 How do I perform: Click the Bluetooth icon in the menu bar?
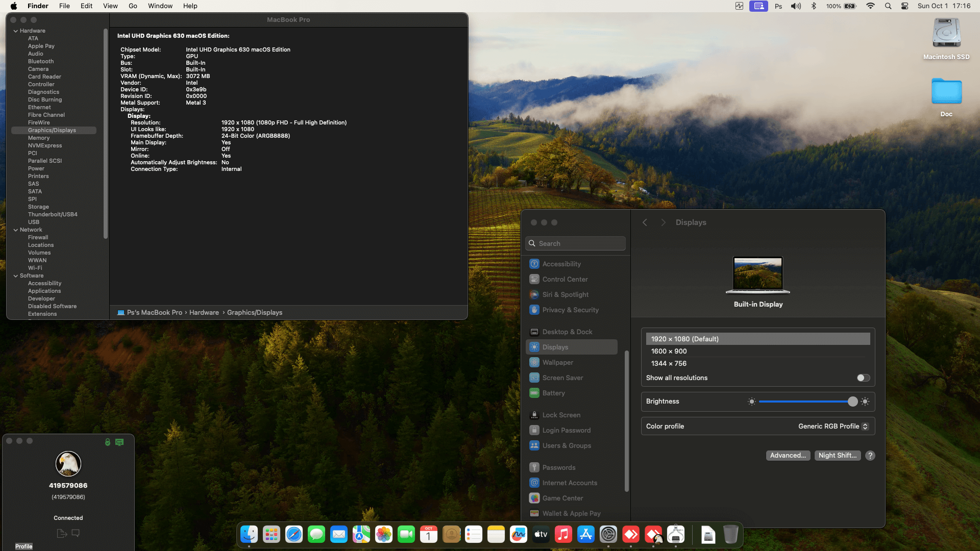point(814,6)
